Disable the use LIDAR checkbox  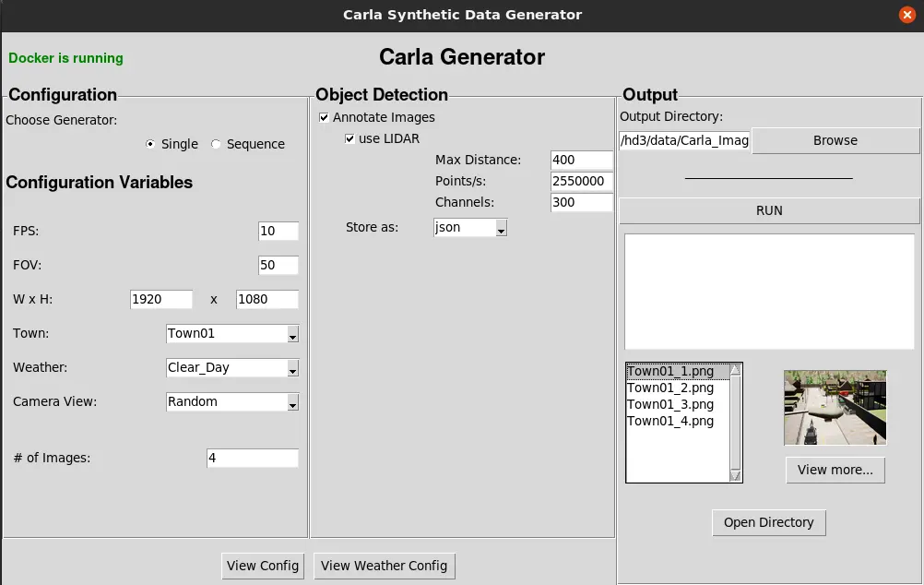click(350, 139)
